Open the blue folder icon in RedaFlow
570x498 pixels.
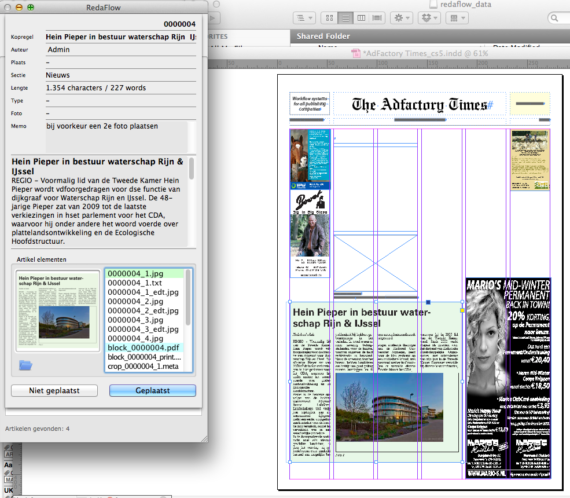25,365
